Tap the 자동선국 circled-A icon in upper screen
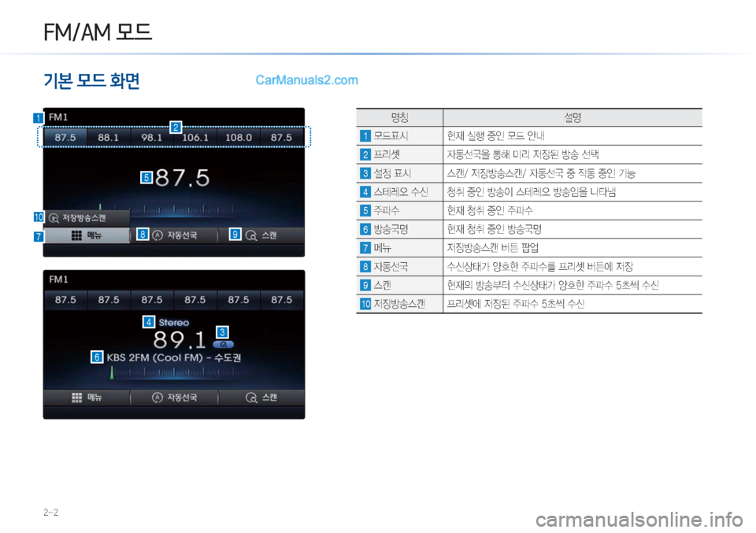Image resolution: width=756 pixels, height=533 pixels. [157, 235]
